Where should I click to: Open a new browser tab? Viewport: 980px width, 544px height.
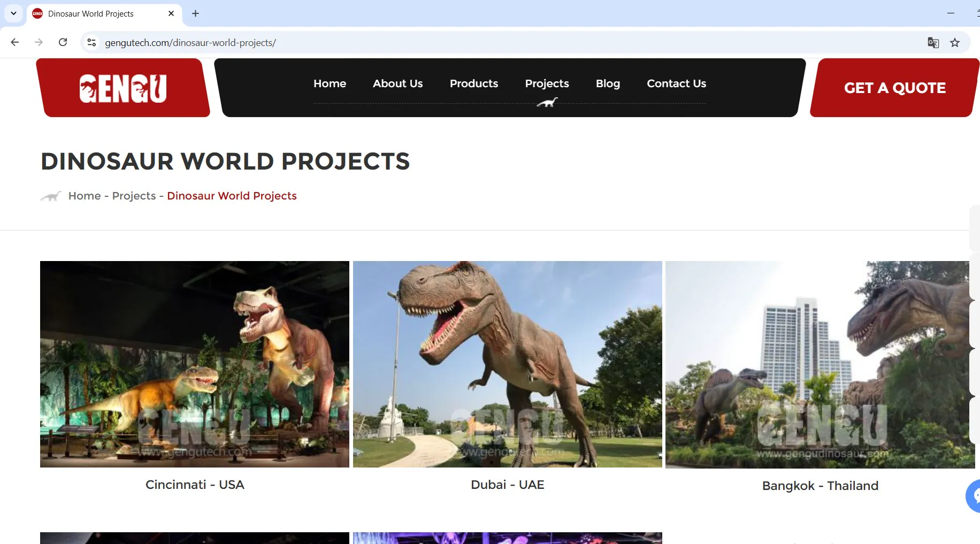click(x=195, y=13)
